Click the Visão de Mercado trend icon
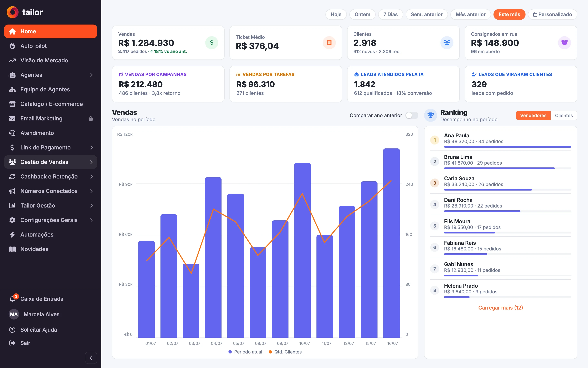588x368 pixels. (x=12, y=60)
